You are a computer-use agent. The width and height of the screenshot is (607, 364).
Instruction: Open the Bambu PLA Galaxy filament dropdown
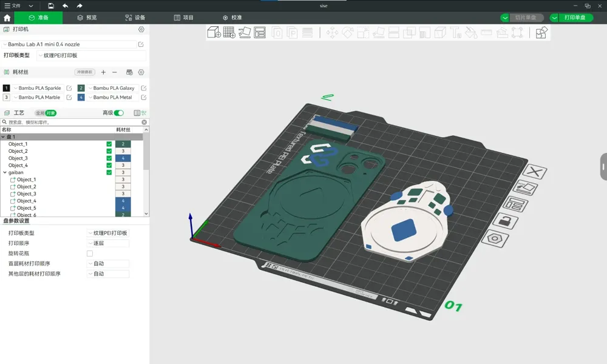click(114, 88)
